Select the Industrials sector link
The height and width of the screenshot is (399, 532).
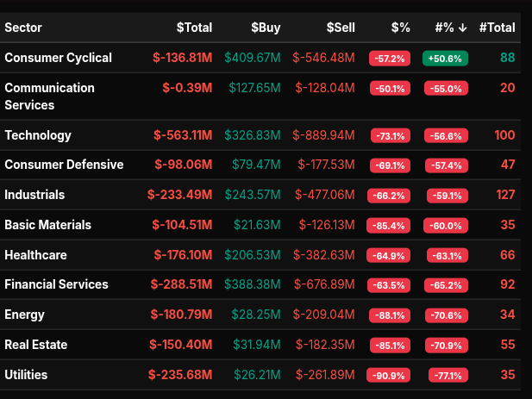34,195
